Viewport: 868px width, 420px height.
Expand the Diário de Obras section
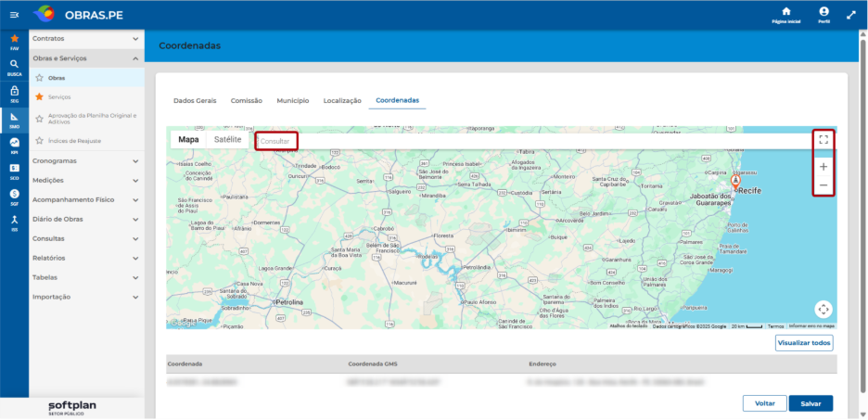tap(86, 219)
